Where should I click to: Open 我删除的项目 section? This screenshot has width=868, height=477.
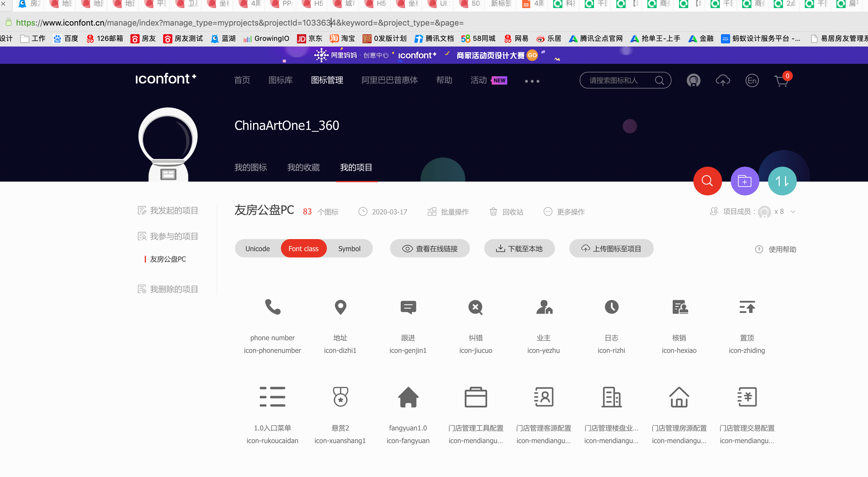click(x=168, y=289)
